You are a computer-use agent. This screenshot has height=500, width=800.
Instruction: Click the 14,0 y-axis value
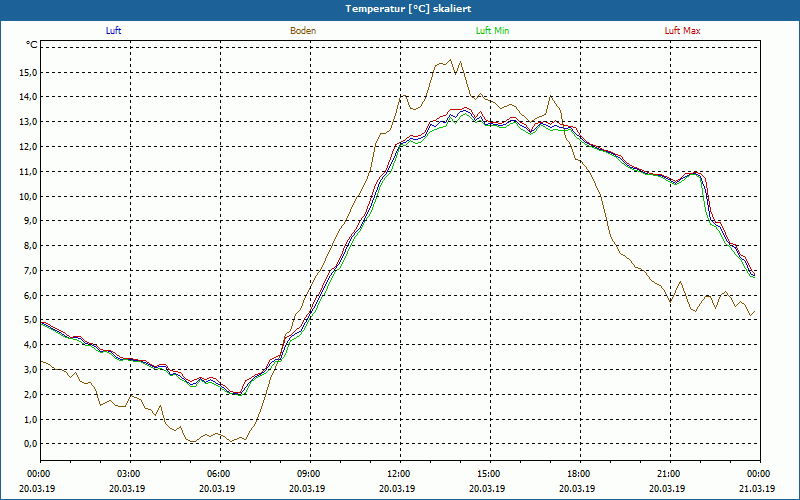point(28,97)
